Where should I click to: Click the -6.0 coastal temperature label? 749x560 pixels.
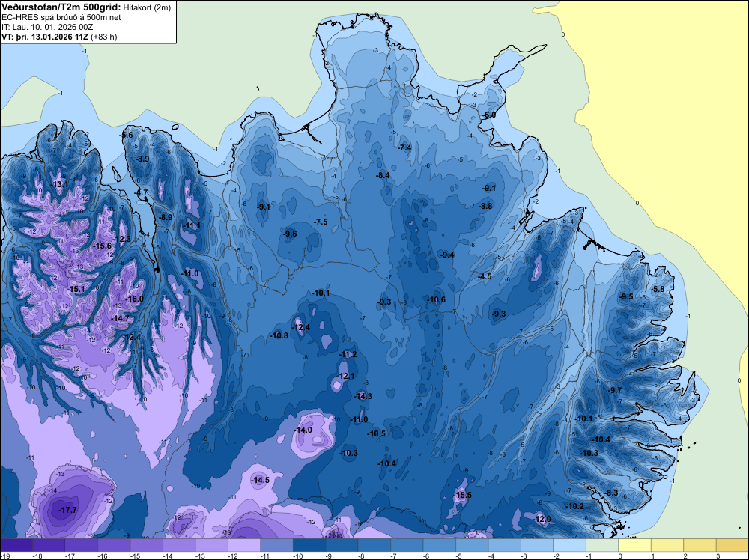coord(488,115)
